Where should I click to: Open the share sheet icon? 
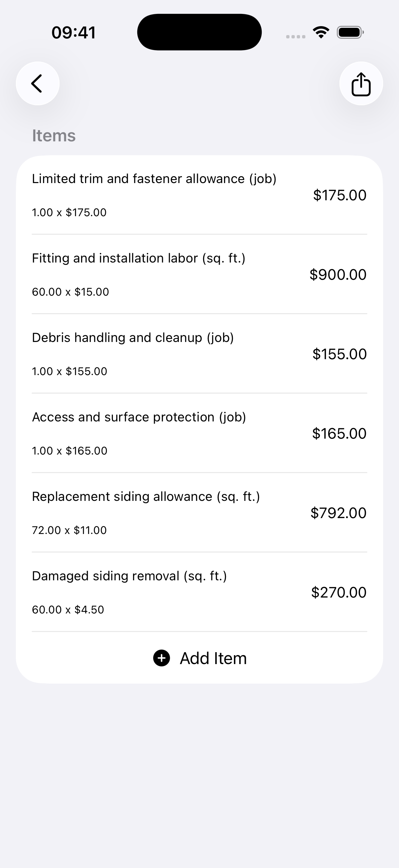[x=361, y=83]
